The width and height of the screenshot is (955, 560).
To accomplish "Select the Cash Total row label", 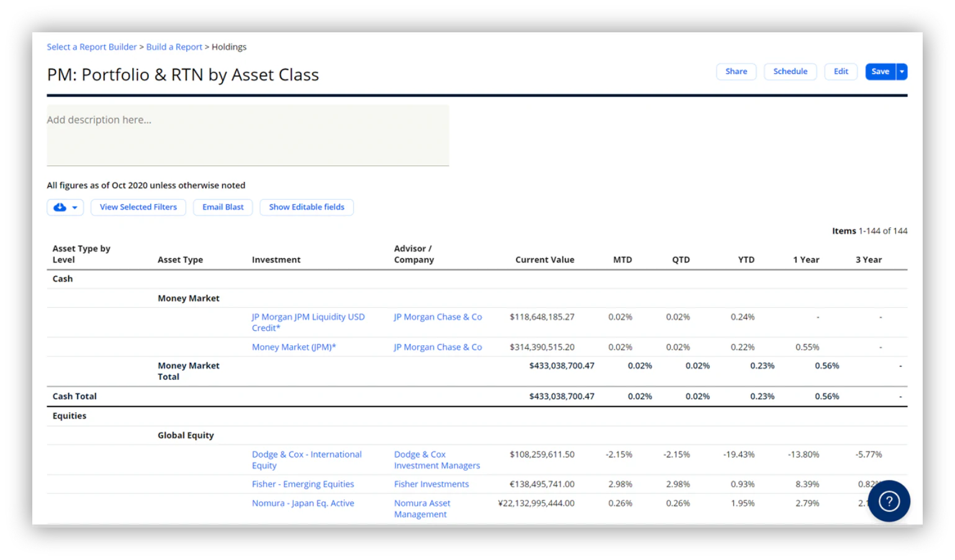I will 75,397.
